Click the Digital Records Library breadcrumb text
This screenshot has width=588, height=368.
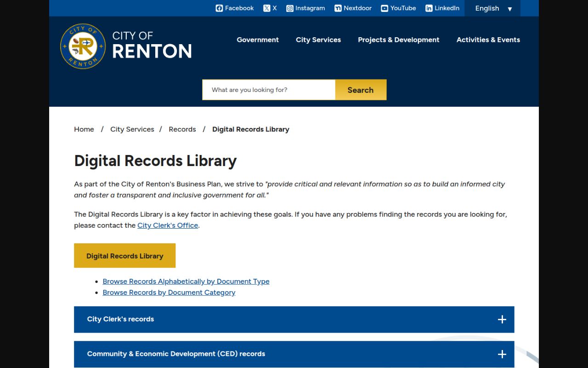coord(251,129)
